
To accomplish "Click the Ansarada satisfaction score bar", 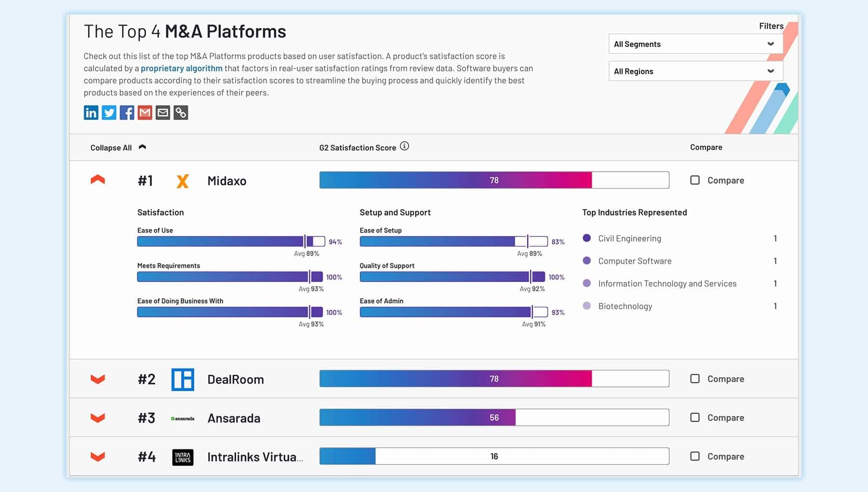I will point(494,417).
